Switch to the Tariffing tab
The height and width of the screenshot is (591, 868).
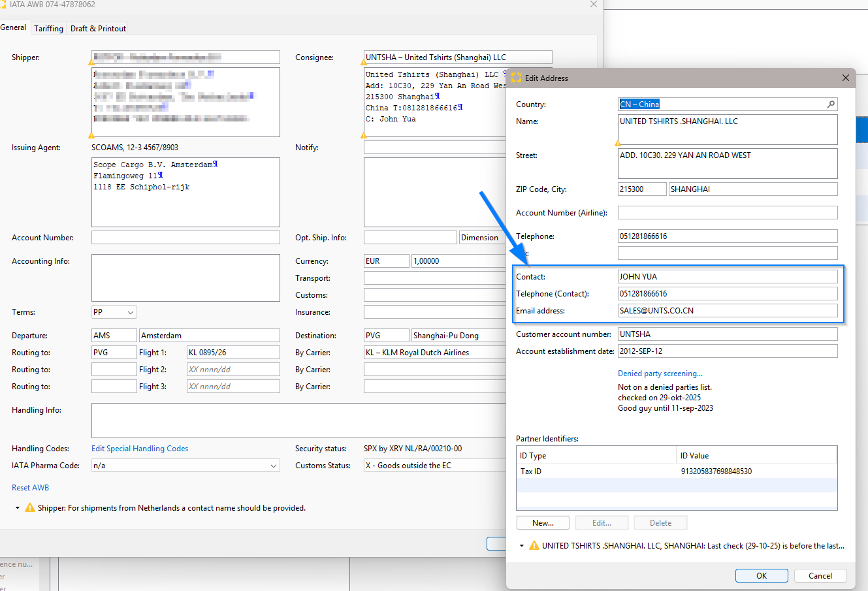48,29
